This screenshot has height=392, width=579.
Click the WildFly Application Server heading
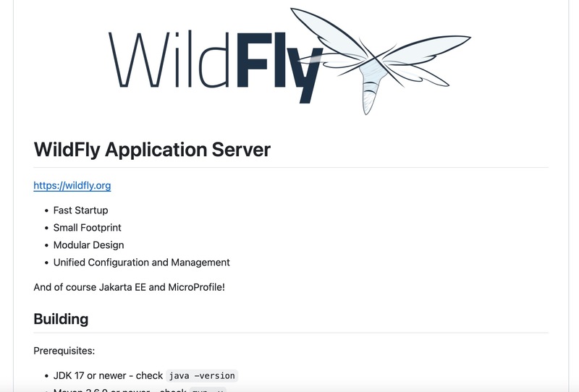click(152, 150)
